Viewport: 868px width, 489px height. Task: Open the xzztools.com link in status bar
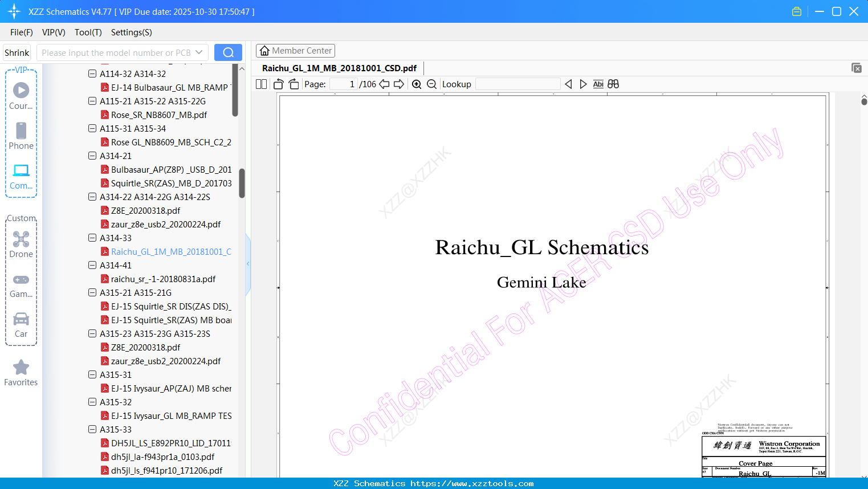point(472,483)
